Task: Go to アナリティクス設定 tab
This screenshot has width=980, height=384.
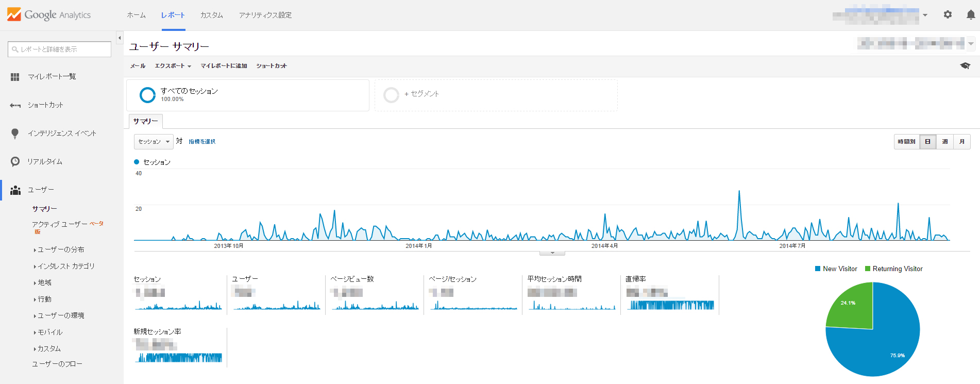Action: (265, 15)
